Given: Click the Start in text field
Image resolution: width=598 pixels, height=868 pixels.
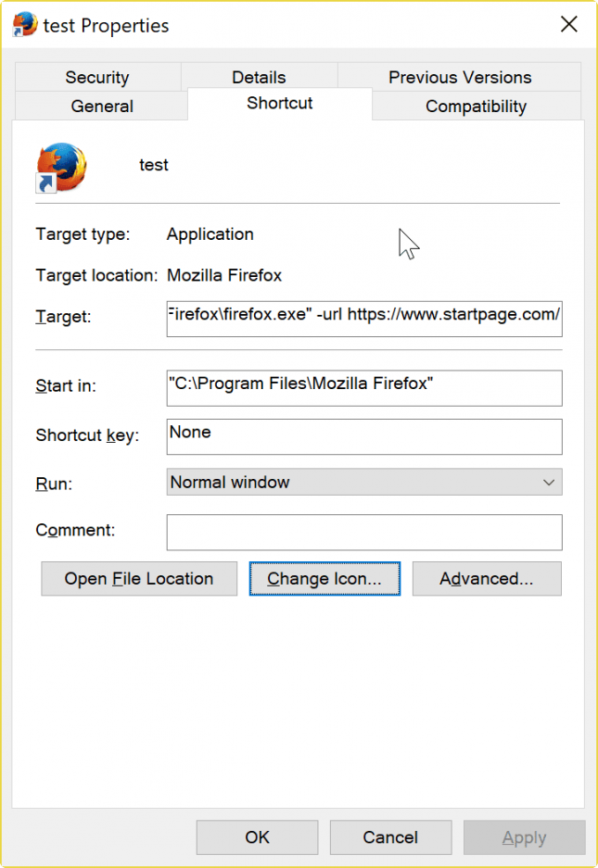Looking at the screenshot, I should click(x=363, y=387).
